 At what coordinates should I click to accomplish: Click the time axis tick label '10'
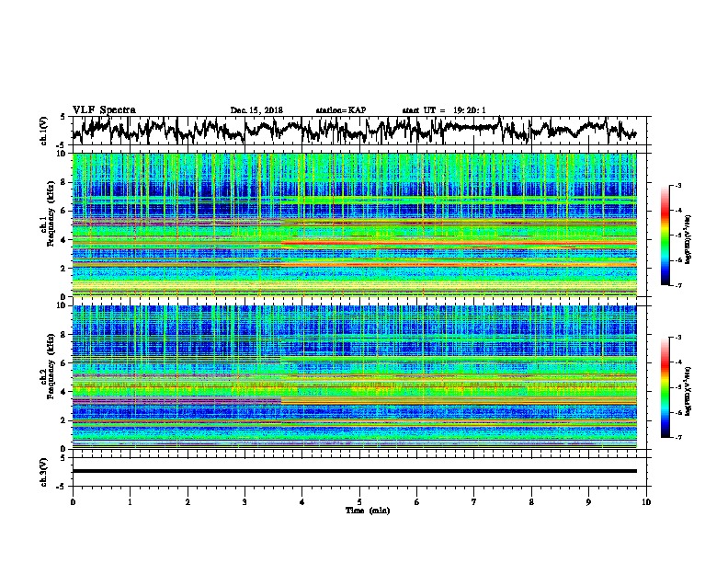tap(646, 502)
